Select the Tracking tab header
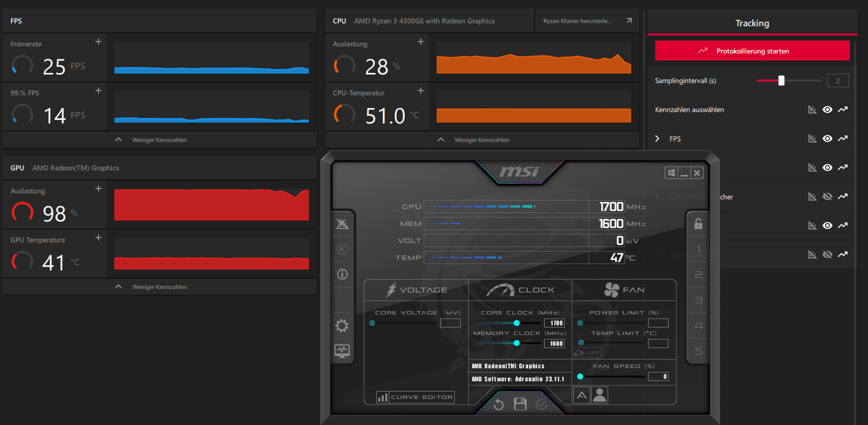Image resolution: width=868 pixels, height=425 pixels. (x=752, y=23)
